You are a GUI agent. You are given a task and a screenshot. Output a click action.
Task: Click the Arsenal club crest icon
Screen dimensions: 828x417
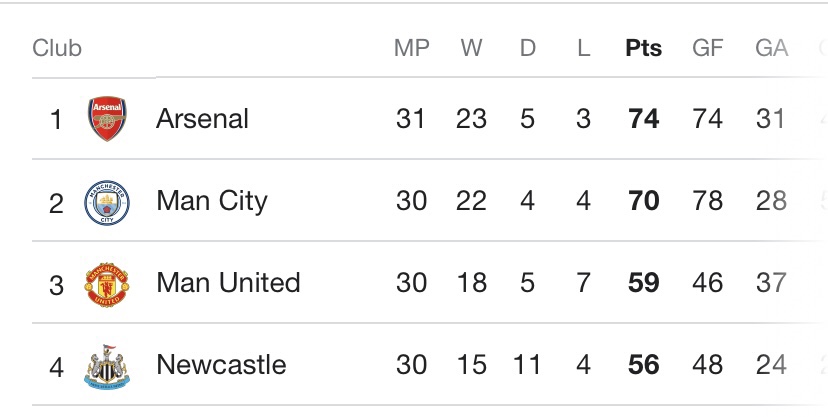[x=106, y=119]
